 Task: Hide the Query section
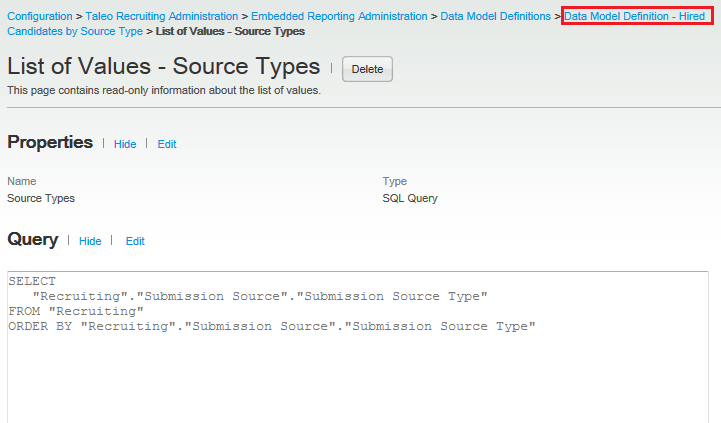click(90, 241)
